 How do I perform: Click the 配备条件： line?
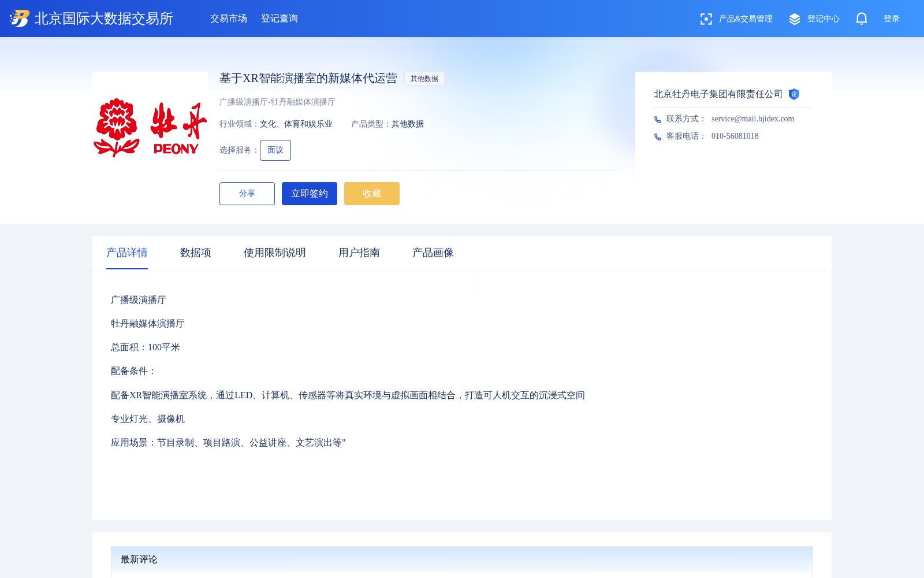point(134,371)
